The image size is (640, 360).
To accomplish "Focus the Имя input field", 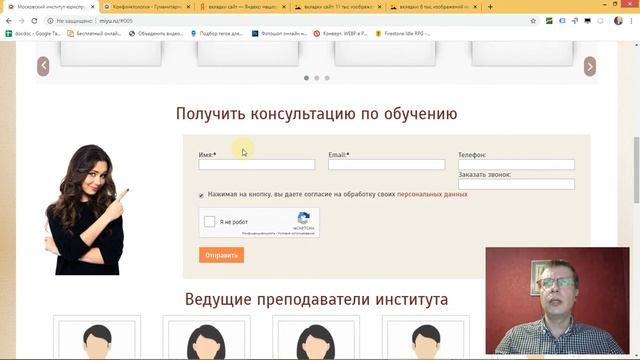I will coord(257,164).
